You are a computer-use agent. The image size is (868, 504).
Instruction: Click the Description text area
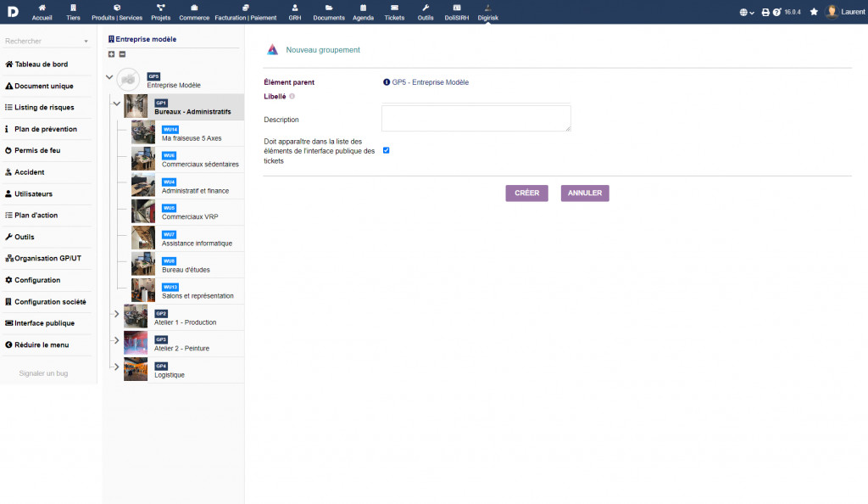pyautogui.click(x=476, y=119)
